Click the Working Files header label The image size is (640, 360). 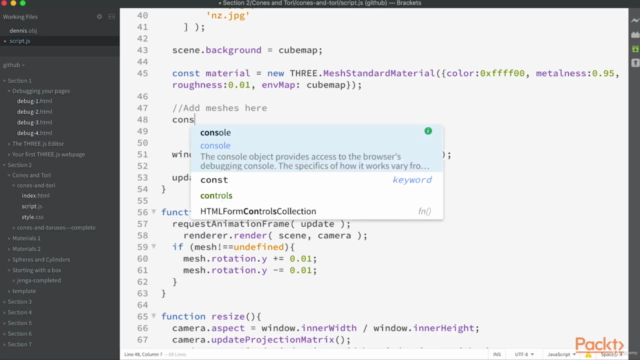click(20, 17)
